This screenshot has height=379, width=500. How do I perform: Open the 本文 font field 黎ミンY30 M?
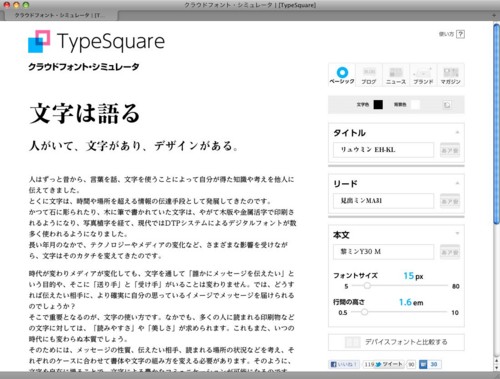(383, 252)
